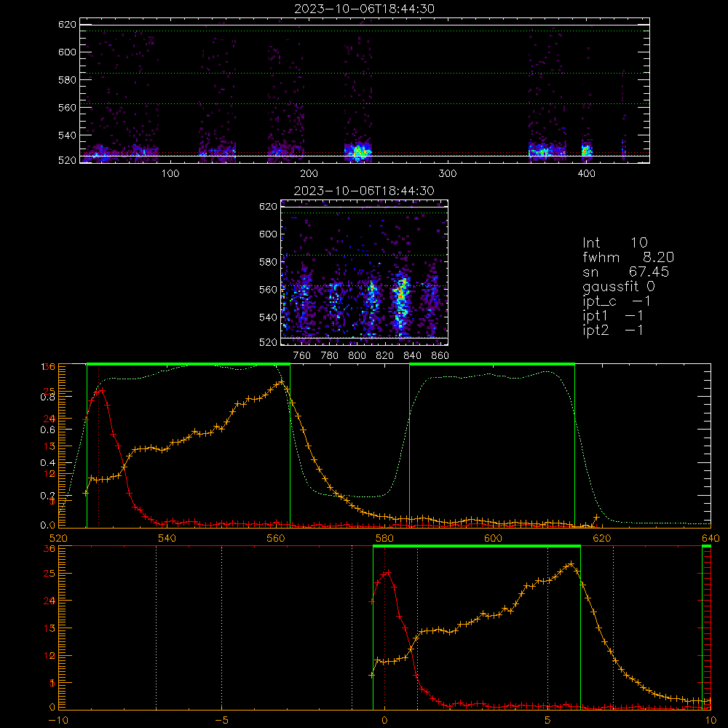This screenshot has height=728, width=728.
Task: Select the 'sn 67.45' readout
Action: pyautogui.click(x=625, y=272)
